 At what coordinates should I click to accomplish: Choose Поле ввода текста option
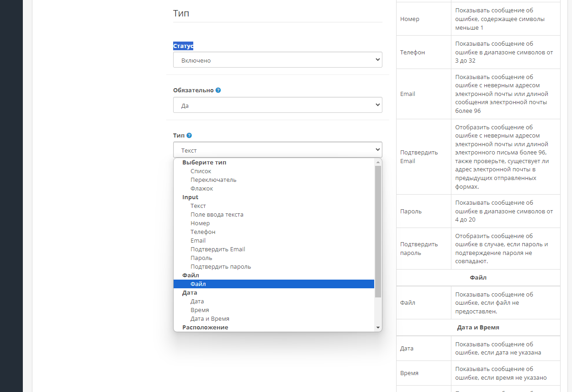(217, 215)
